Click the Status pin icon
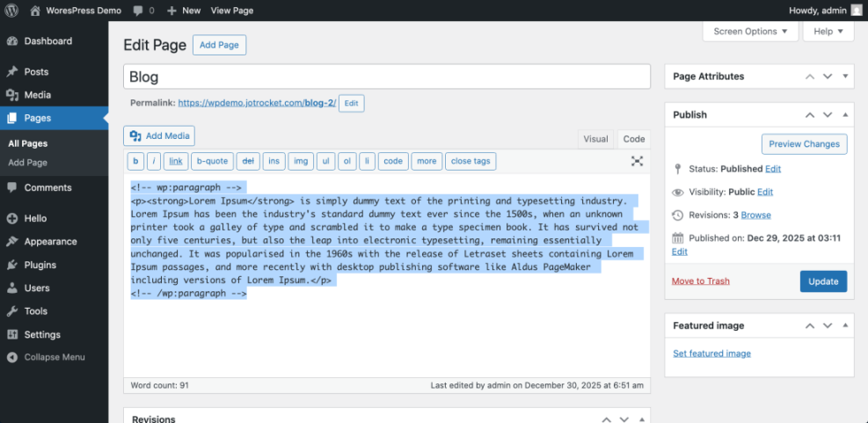The width and height of the screenshot is (868, 423). click(678, 169)
